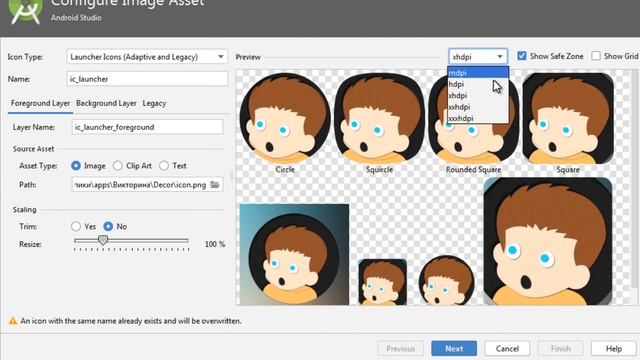Pick xxhdpi from the density list

(x=478, y=107)
